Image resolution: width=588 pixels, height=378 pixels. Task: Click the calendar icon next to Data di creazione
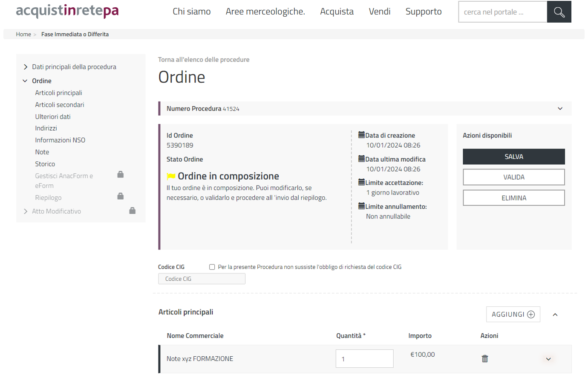pyautogui.click(x=361, y=135)
